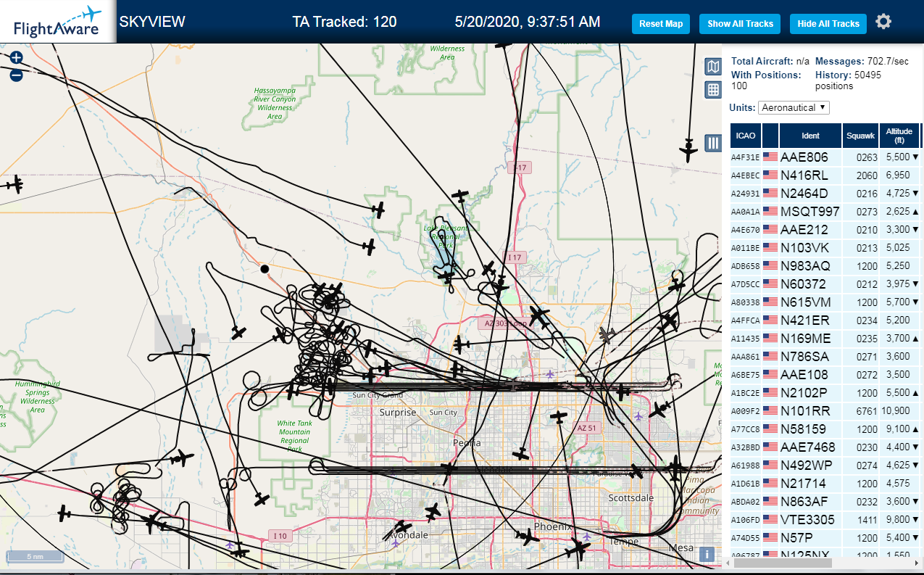Click the US flag in the N101RR row

point(770,411)
